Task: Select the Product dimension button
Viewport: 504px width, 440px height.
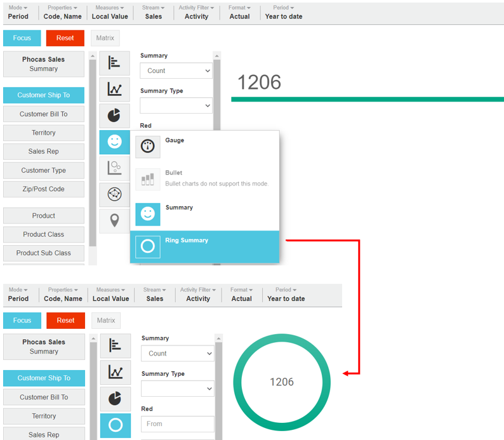Action: click(x=44, y=216)
